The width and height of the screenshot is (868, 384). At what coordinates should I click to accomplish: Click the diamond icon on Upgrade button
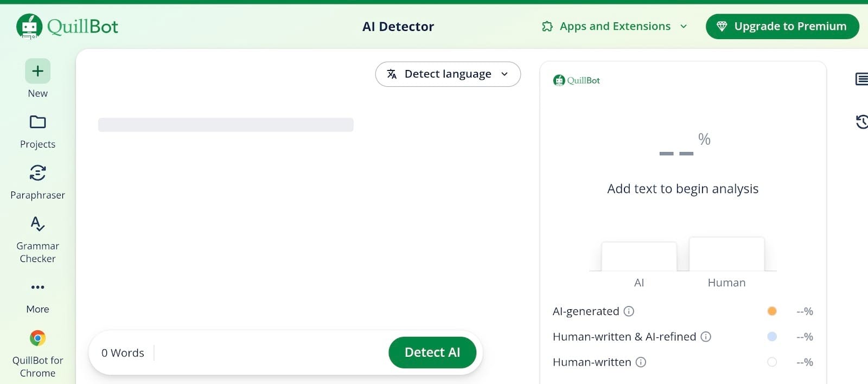click(722, 26)
